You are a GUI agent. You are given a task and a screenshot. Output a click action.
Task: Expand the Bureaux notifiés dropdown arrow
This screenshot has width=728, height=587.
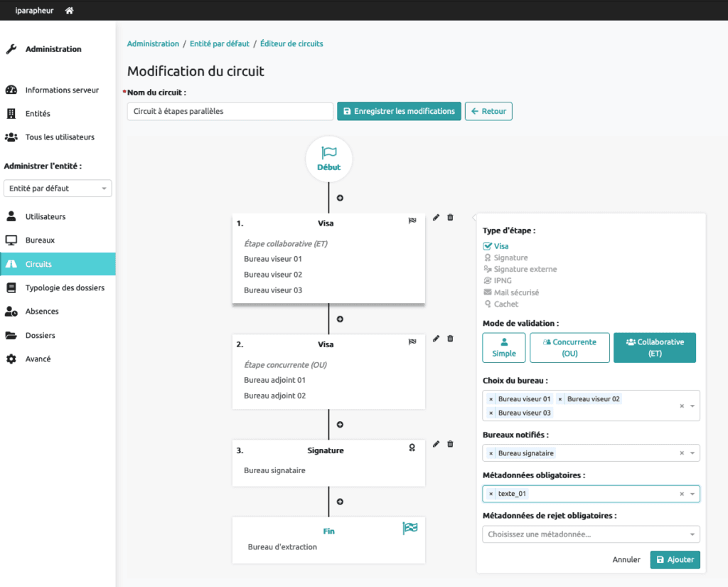(x=692, y=453)
